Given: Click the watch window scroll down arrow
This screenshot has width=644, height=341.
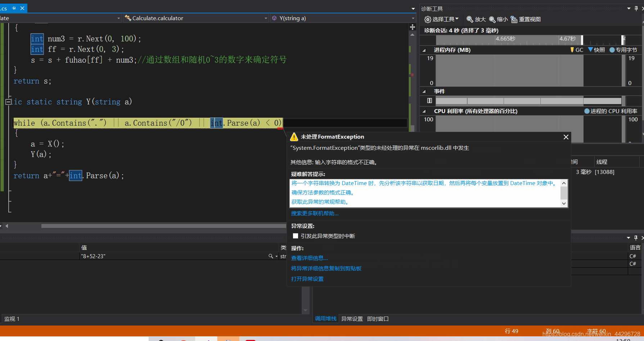Looking at the screenshot, I should pyautogui.click(x=306, y=311).
